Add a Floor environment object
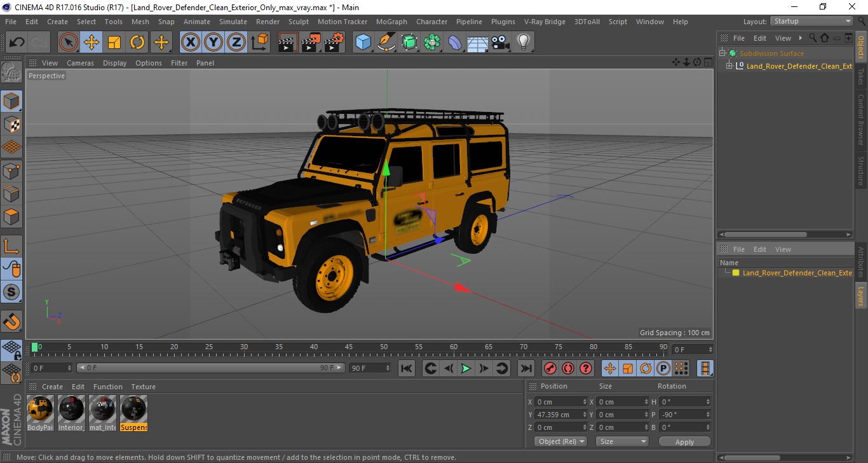868x463 pixels. (478, 43)
